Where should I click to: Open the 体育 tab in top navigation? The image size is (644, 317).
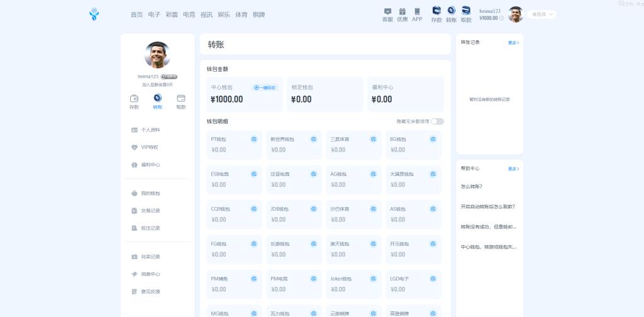pyautogui.click(x=241, y=14)
